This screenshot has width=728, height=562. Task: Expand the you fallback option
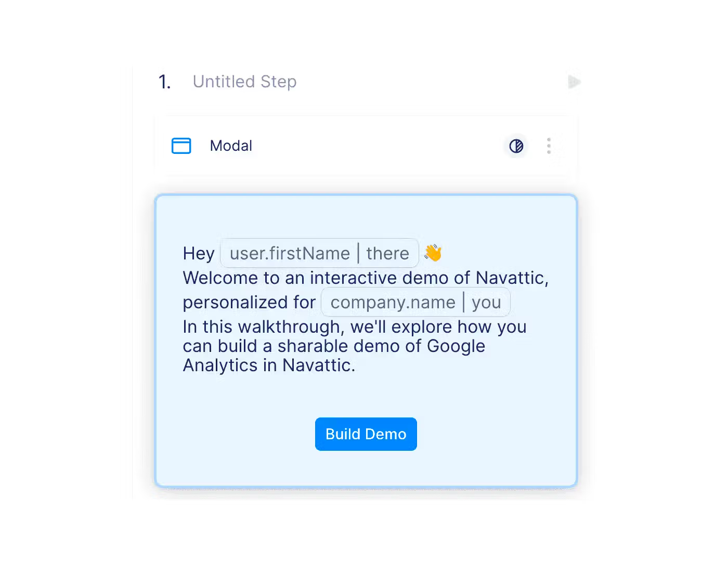487,302
